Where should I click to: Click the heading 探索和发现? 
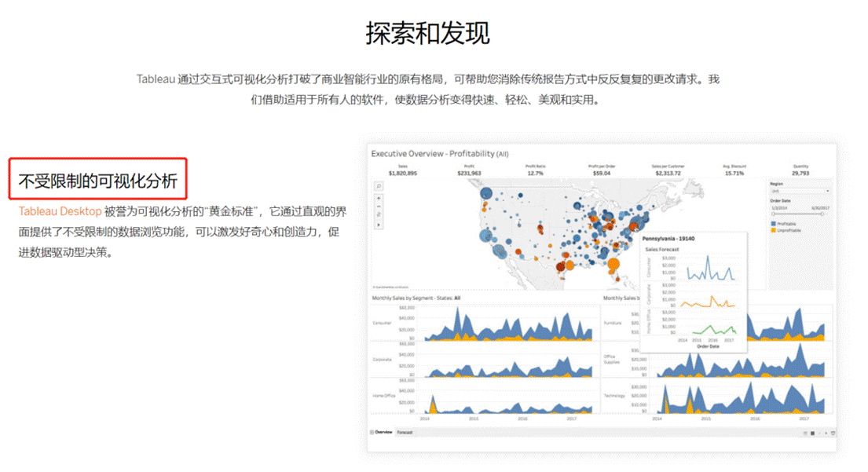tap(427, 33)
